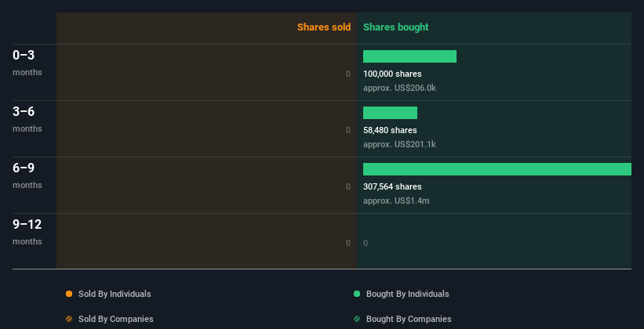Select the 3–6 months green bought bar
644x329 pixels.
[x=390, y=113]
